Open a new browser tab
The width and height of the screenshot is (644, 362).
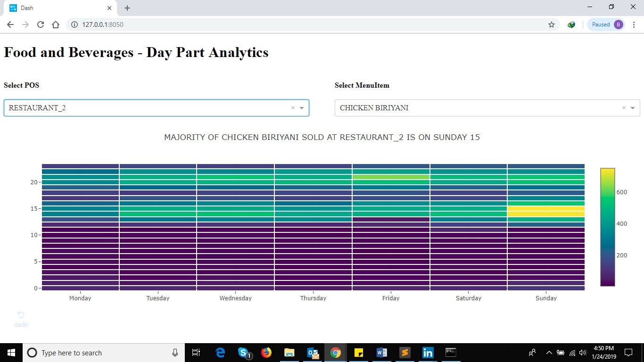point(127,8)
